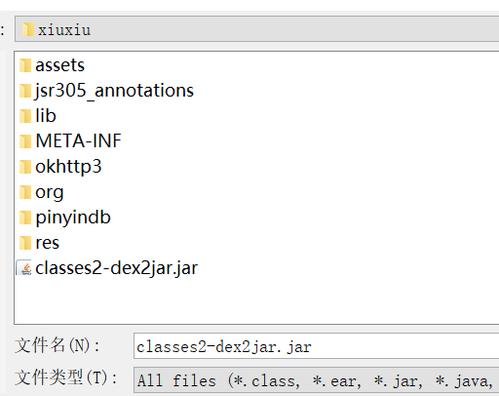Click the lib folder icon
The image size is (499, 396).
coord(25,116)
